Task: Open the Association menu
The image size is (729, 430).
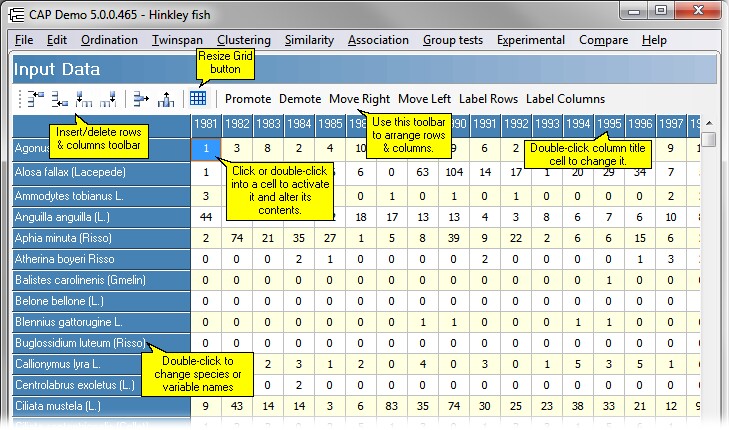Action: click(378, 40)
